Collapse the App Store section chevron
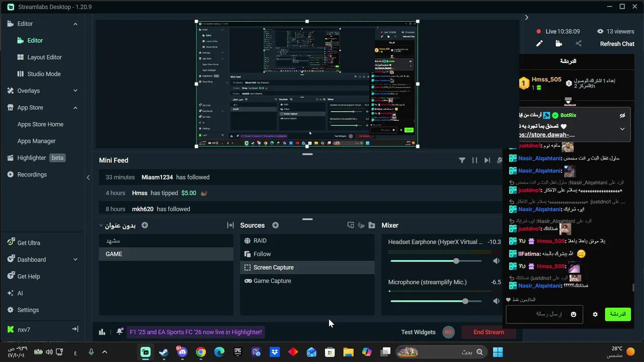The height and width of the screenshot is (362, 644). point(75,108)
